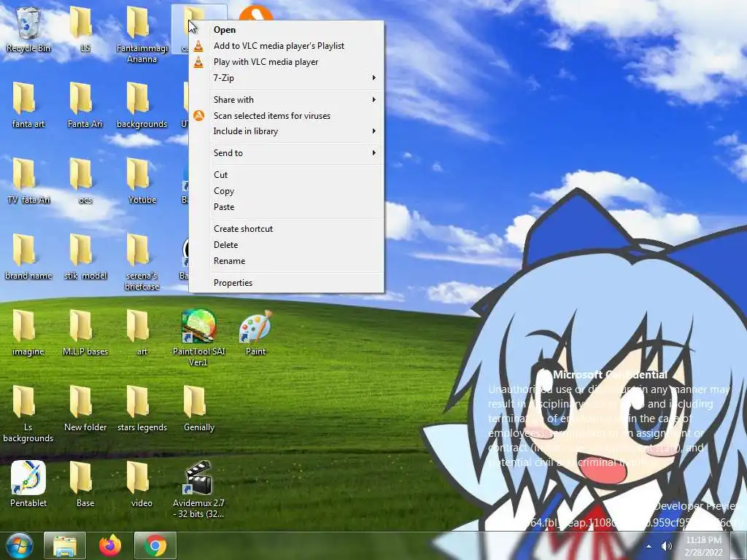Expand the Share with submenu

(x=286, y=99)
